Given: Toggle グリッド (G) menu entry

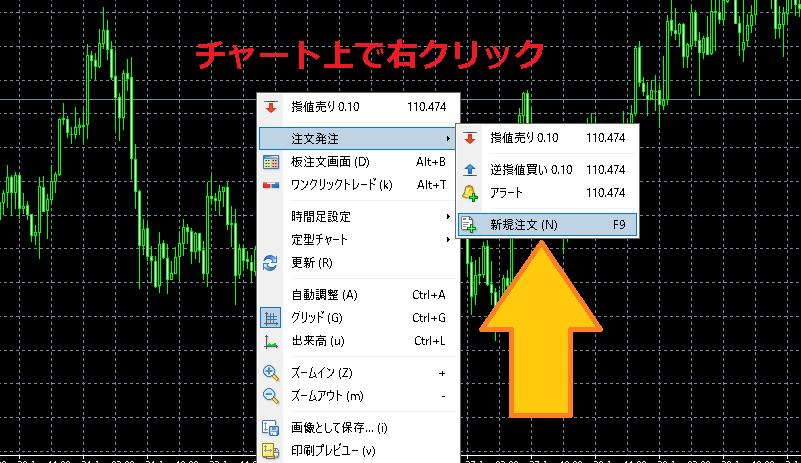Looking at the screenshot, I should [358, 318].
